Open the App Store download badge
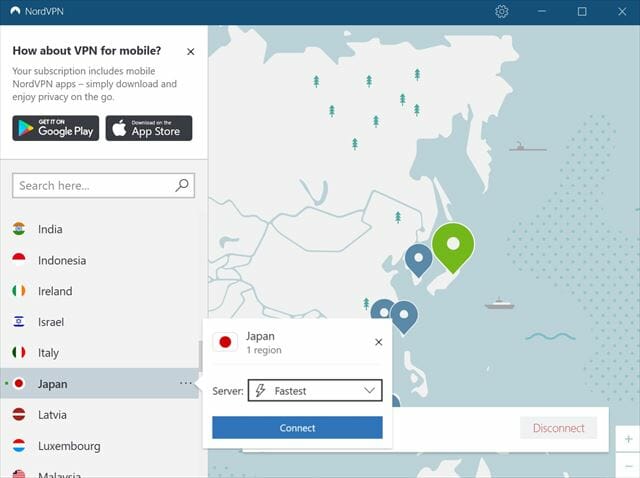Screen dimensions: 640x478 [x=149, y=128]
